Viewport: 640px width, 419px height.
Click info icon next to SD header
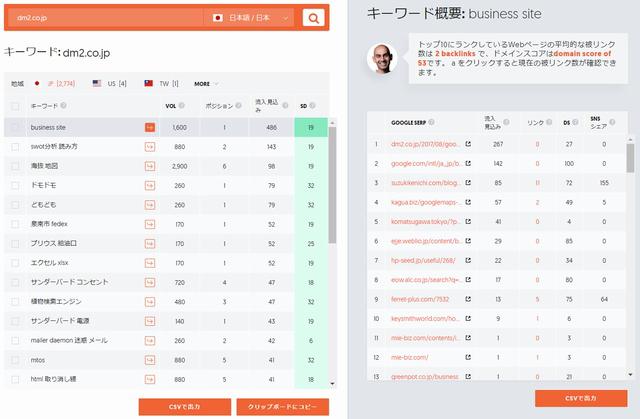312,105
